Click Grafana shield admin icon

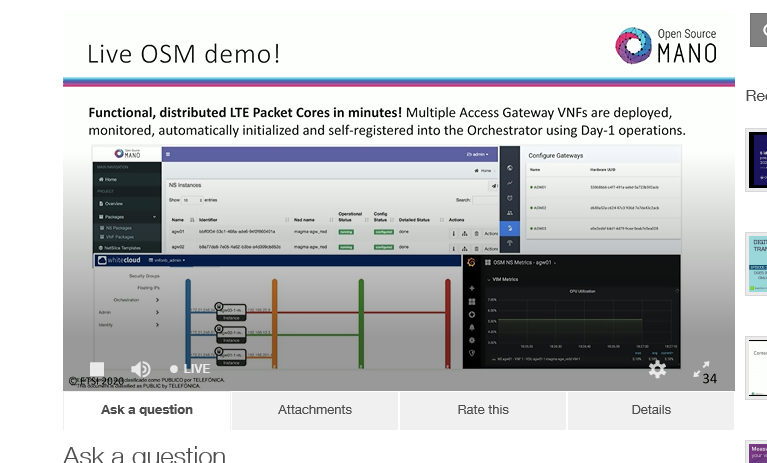[x=472, y=353]
